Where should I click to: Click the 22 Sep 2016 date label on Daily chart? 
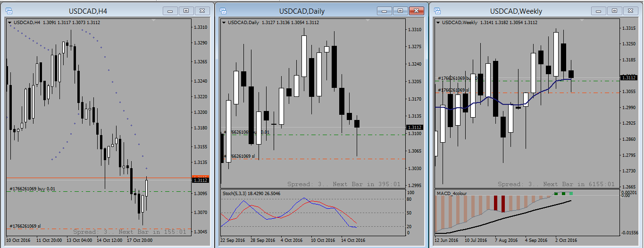coord(232,240)
